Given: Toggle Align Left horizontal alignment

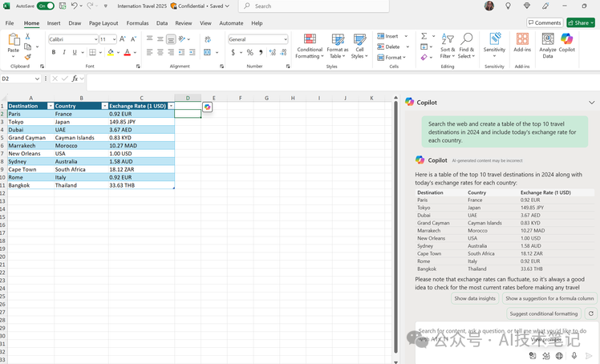Looking at the screenshot, I should coord(150,52).
